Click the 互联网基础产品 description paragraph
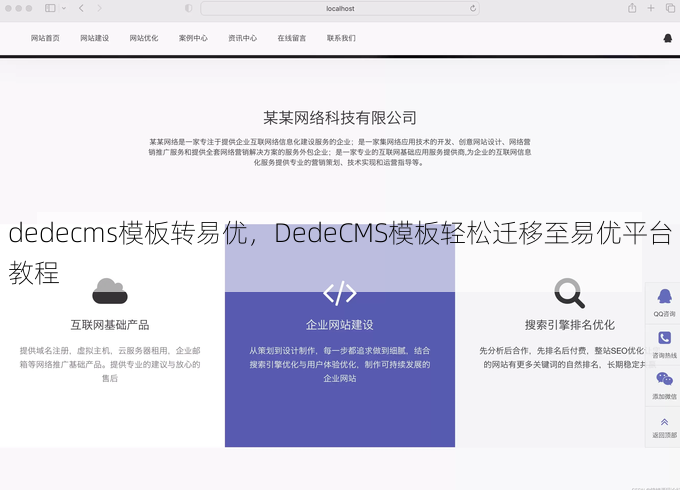Screen dimensions: 680x490 pyautogui.click(x=110, y=364)
